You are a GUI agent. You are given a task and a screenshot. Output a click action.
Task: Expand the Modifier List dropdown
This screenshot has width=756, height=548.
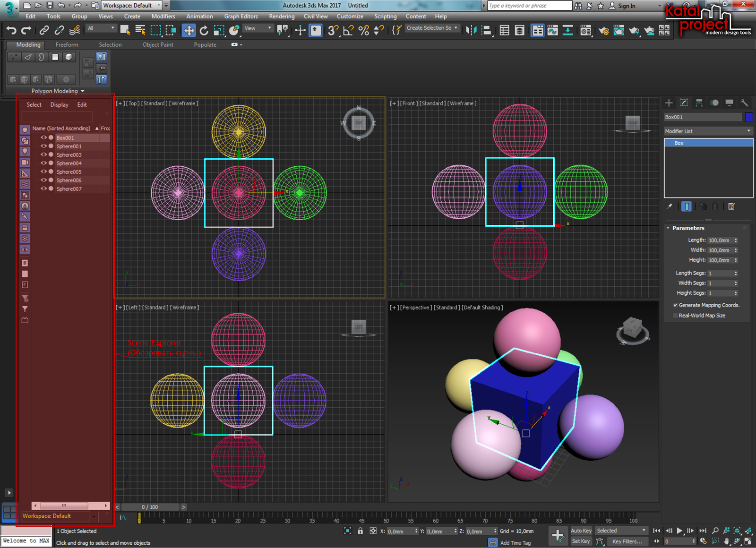708,131
